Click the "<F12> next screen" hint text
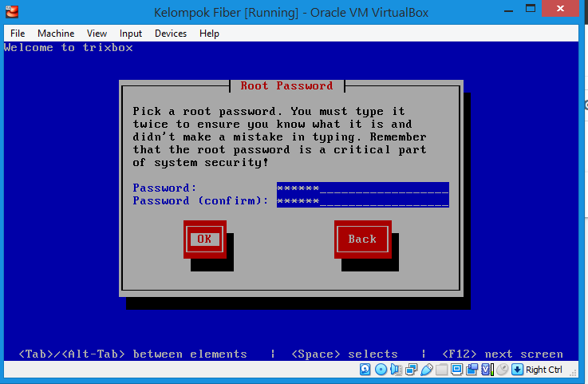The height and width of the screenshot is (384, 588). click(x=503, y=354)
